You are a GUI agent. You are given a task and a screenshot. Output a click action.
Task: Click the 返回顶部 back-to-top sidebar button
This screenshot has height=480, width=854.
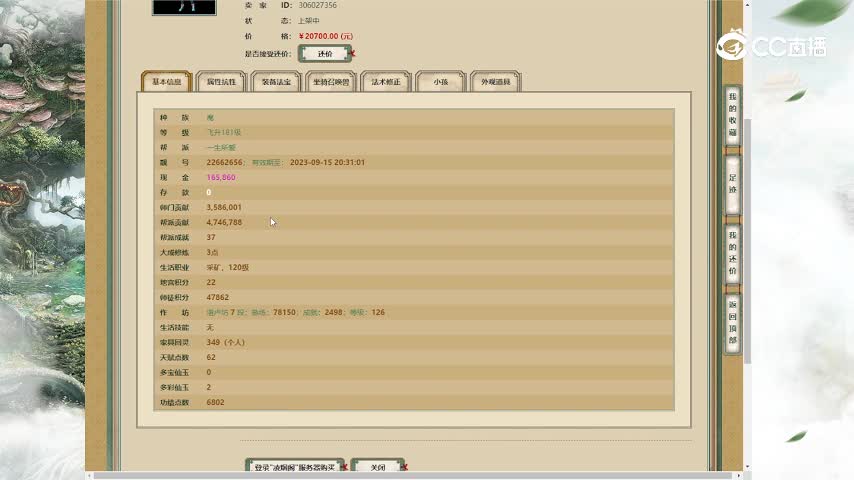732,321
